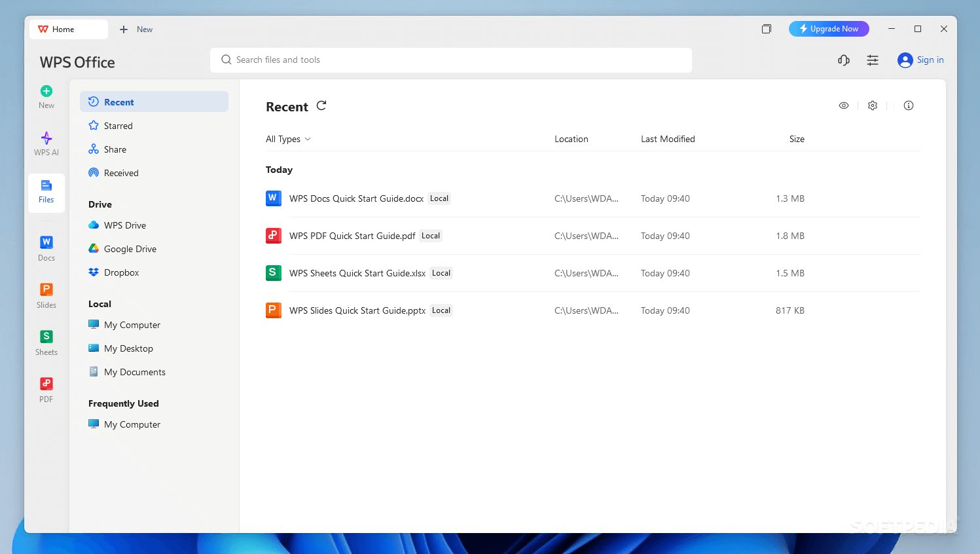This screenshot has height=554, width=980.
Task: Sort by the Size column header
Action: click(x=797, y=139)
